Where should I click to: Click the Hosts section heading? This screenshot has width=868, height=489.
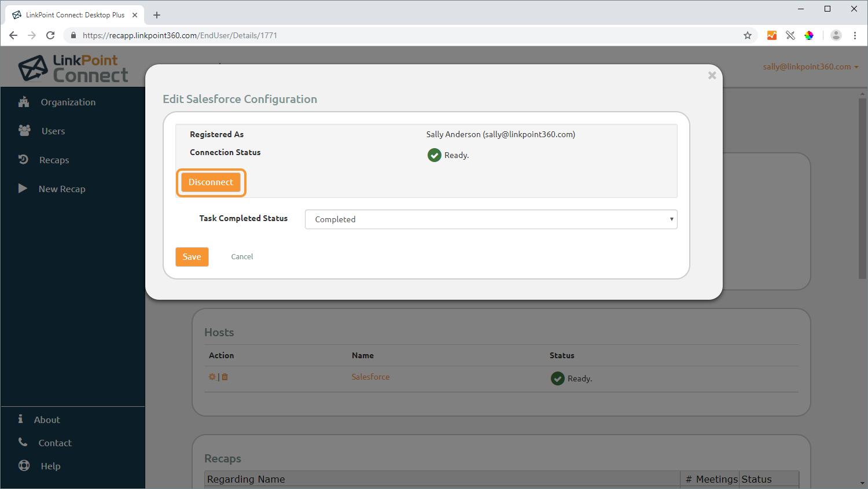click(x=219, y=332)
